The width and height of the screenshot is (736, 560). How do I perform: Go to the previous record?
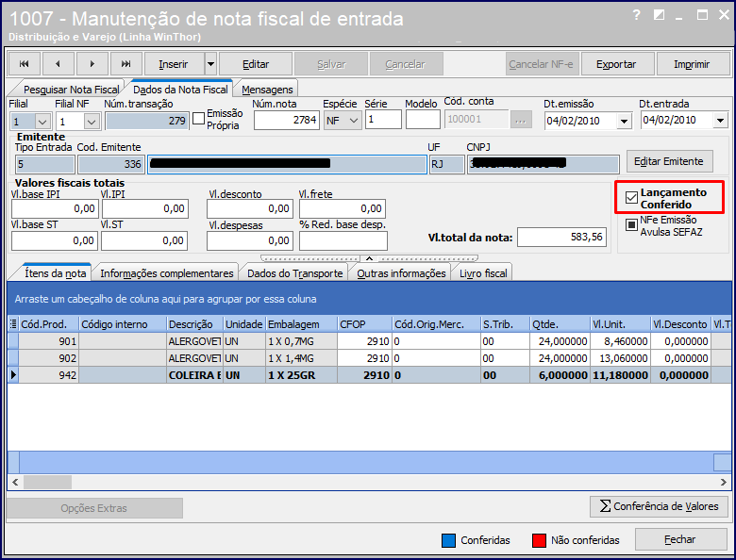tap(59, 64)
